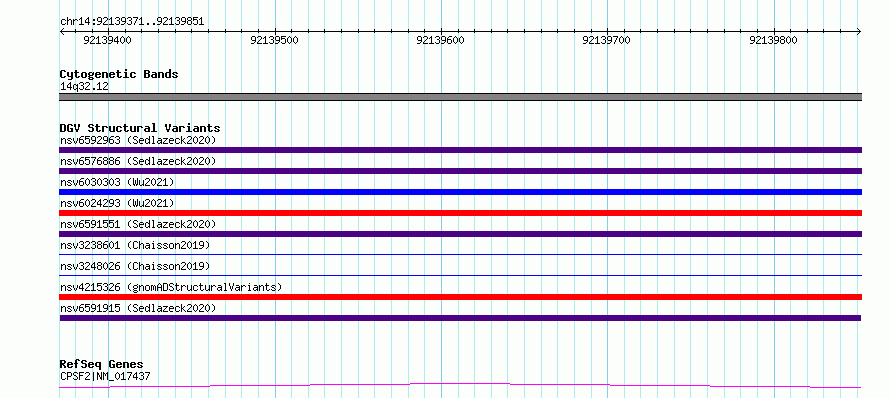Click the right arrow of the ruler
The image size is (890, 398).
858,31
